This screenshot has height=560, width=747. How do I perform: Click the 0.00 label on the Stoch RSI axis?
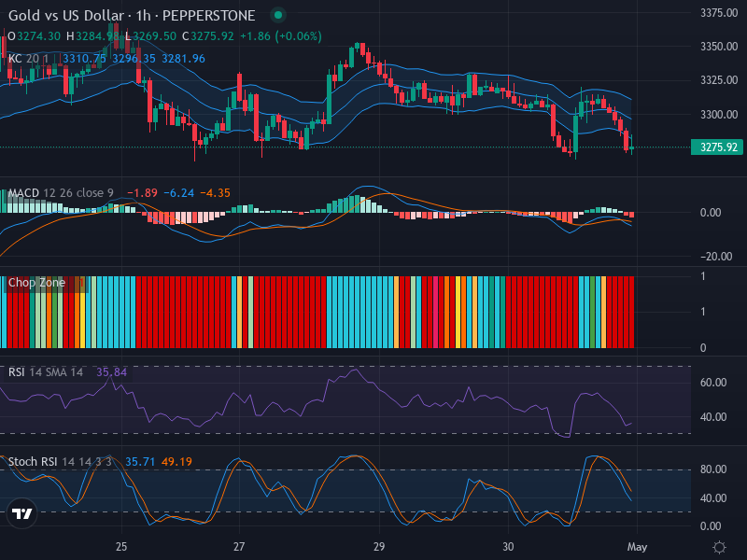click(711, 526)
